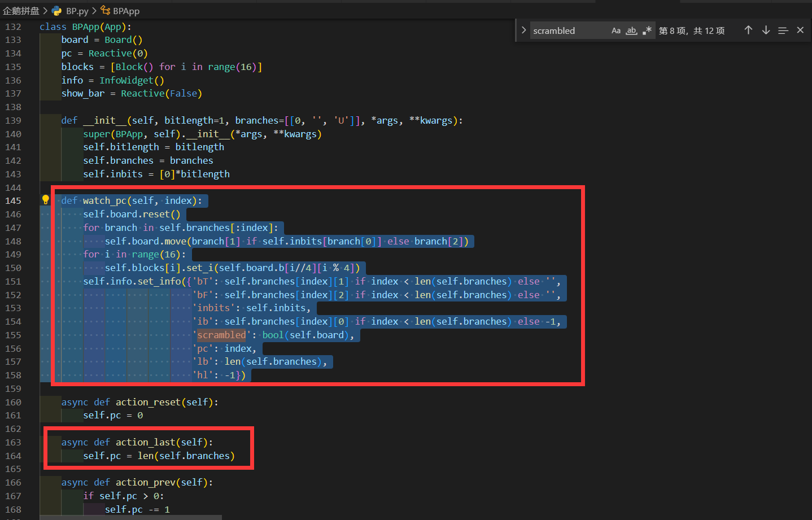This screenshot has height=520, width=812.
Task: Toggle Find in Selection icon
Action: tap(783, 30)
